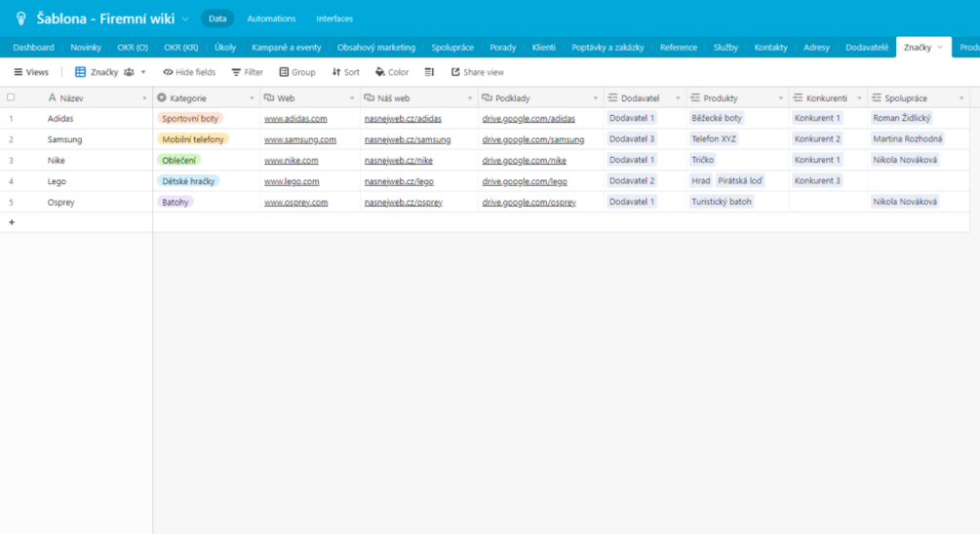Click the Konkurent 3 chip
Screen dimensions: 980x534
(817, 181)
